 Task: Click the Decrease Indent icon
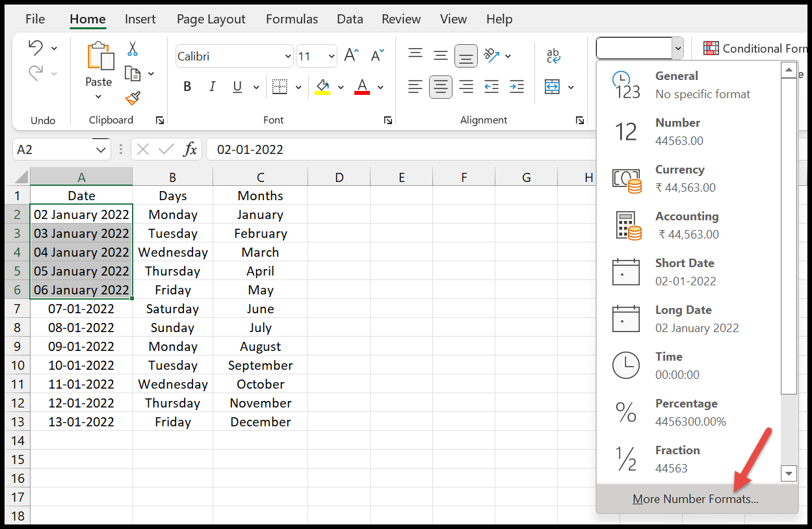491,86
